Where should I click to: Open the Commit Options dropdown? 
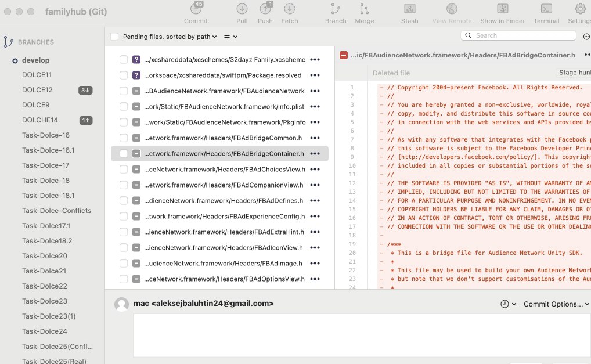pos(556,304)
